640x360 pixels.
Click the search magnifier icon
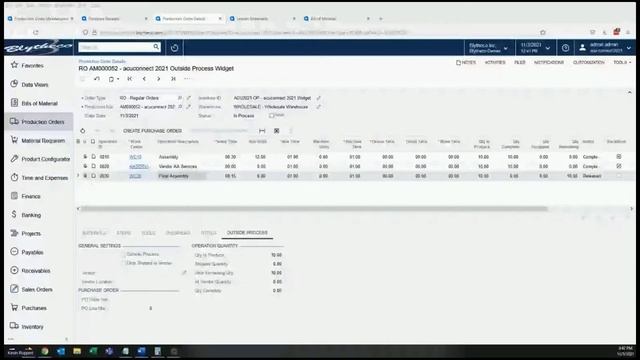156,47
